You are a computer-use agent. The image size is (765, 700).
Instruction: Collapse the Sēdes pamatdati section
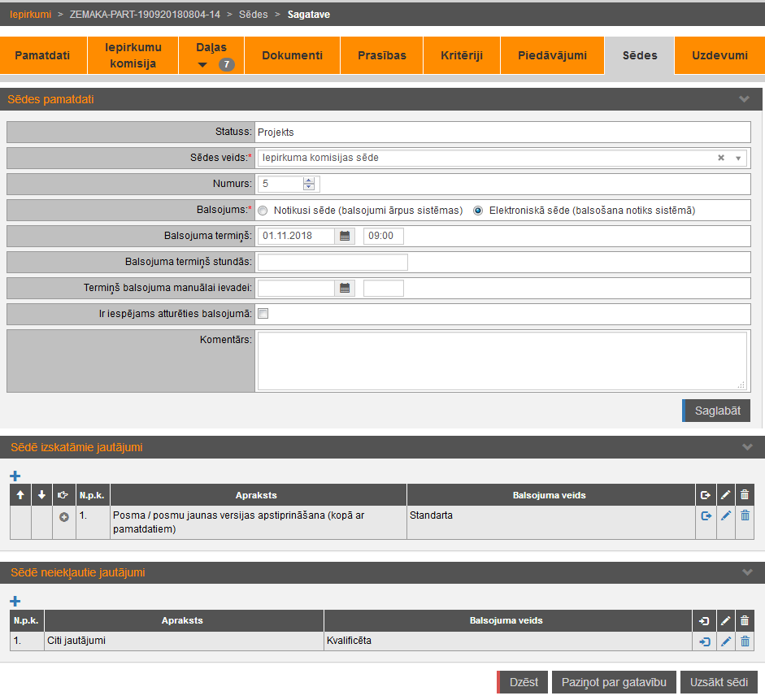pyautogui.click(x=744, y=99)
